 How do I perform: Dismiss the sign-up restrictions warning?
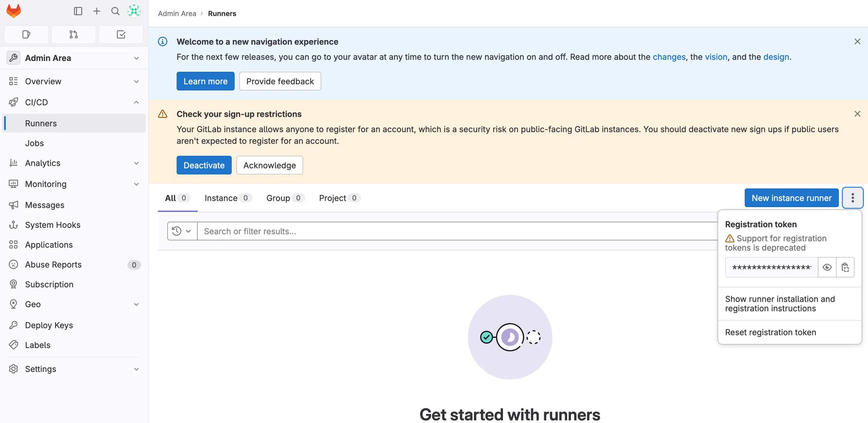tap(857, 114)
